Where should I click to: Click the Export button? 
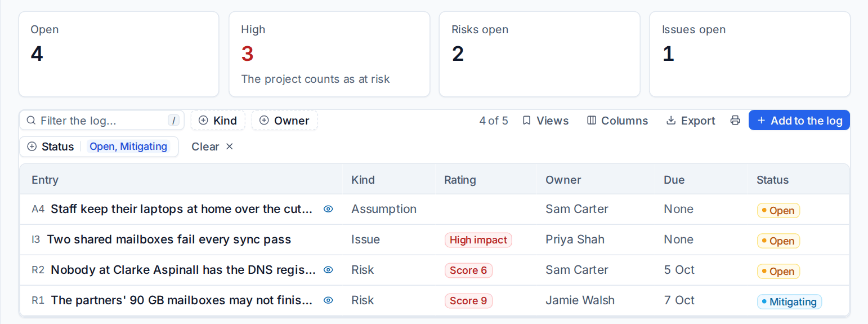(690, 121)
